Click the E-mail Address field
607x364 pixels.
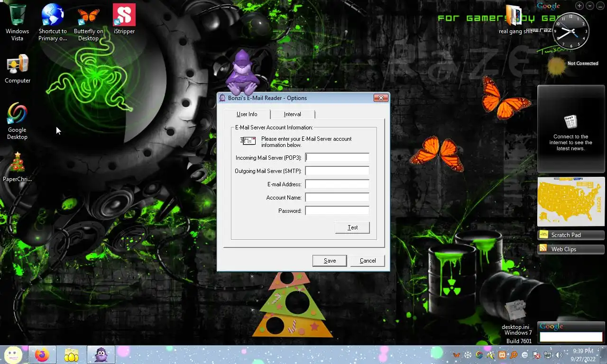337,184
